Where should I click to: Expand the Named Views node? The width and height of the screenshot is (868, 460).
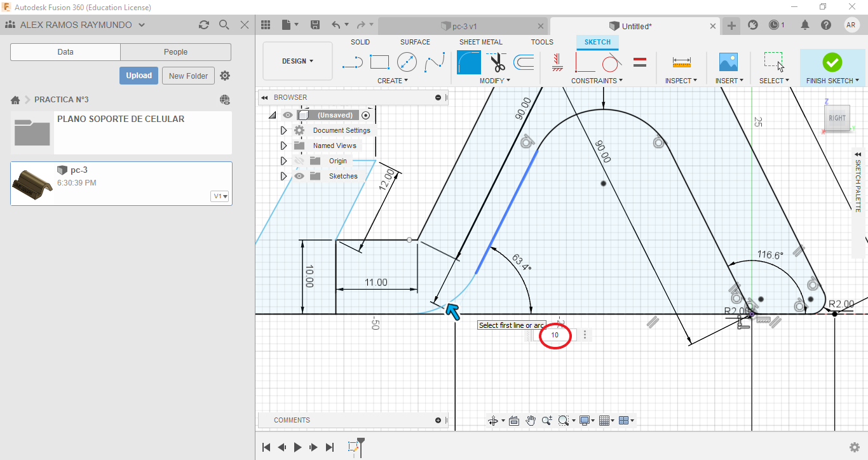pos(284,145)
